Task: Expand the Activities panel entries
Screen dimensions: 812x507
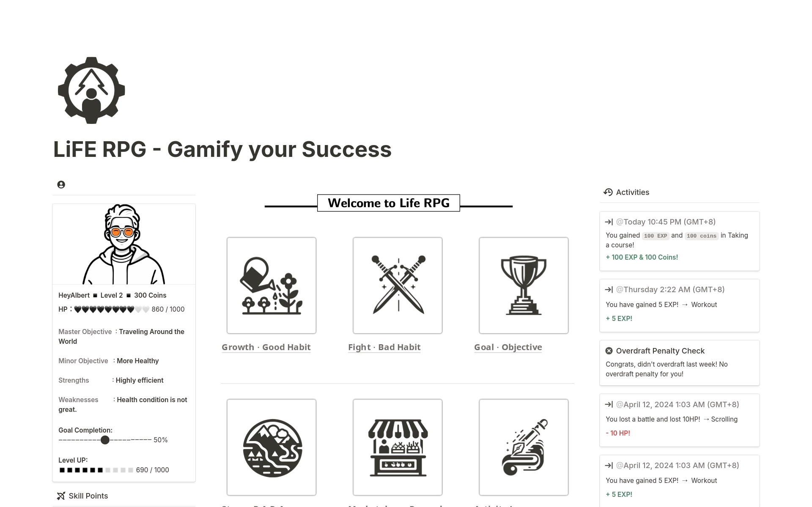Action: [609, 222]
